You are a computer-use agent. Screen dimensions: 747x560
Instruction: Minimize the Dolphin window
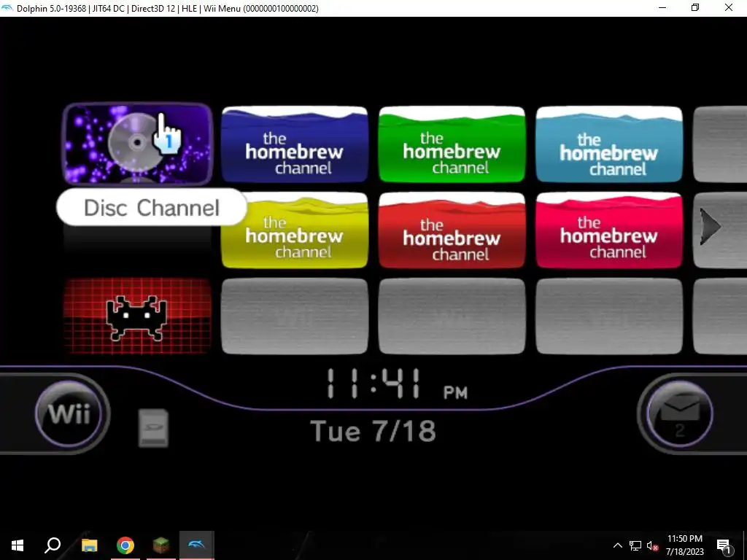point(662,7)
